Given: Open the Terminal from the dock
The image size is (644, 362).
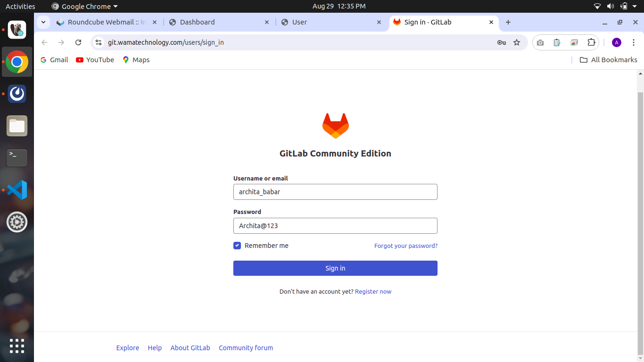Looking at the screenshot, I should [x=17, y=158].
